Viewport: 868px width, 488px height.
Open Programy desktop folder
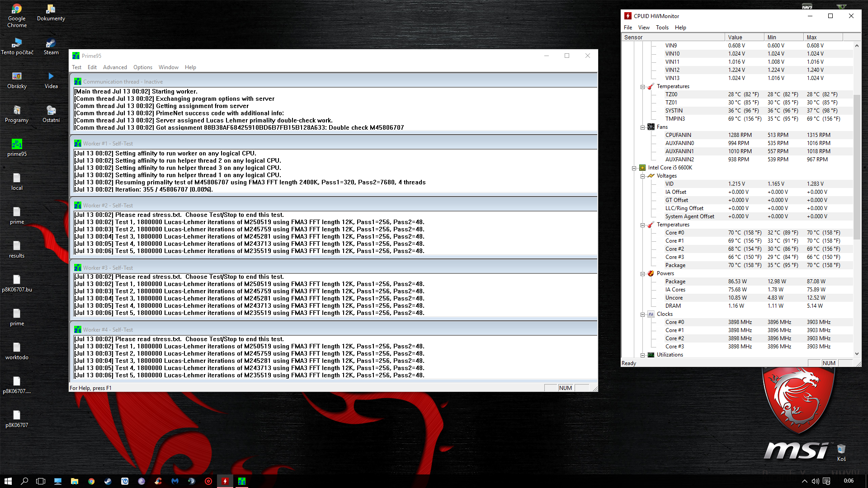coord(17,114)
